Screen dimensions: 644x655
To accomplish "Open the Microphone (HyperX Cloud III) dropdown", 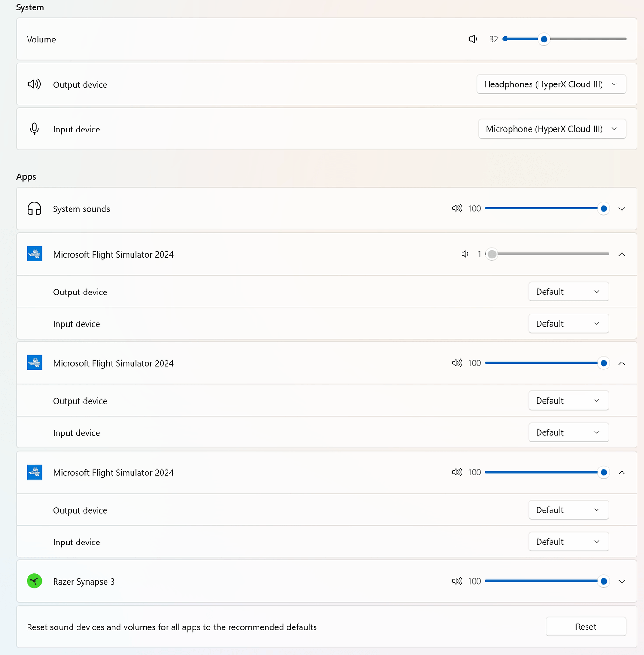I will pos(552,129).
